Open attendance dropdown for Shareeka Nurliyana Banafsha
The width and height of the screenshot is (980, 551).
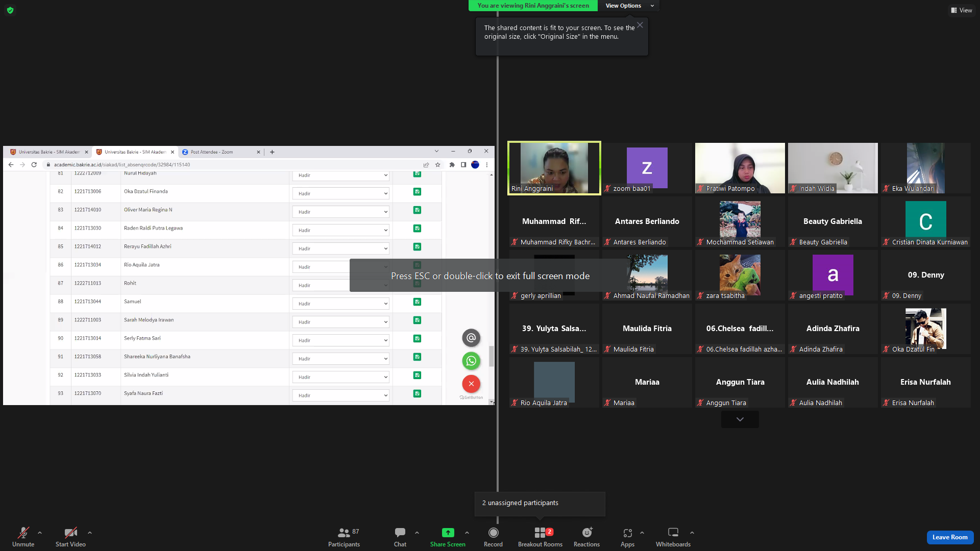(341, 359)
